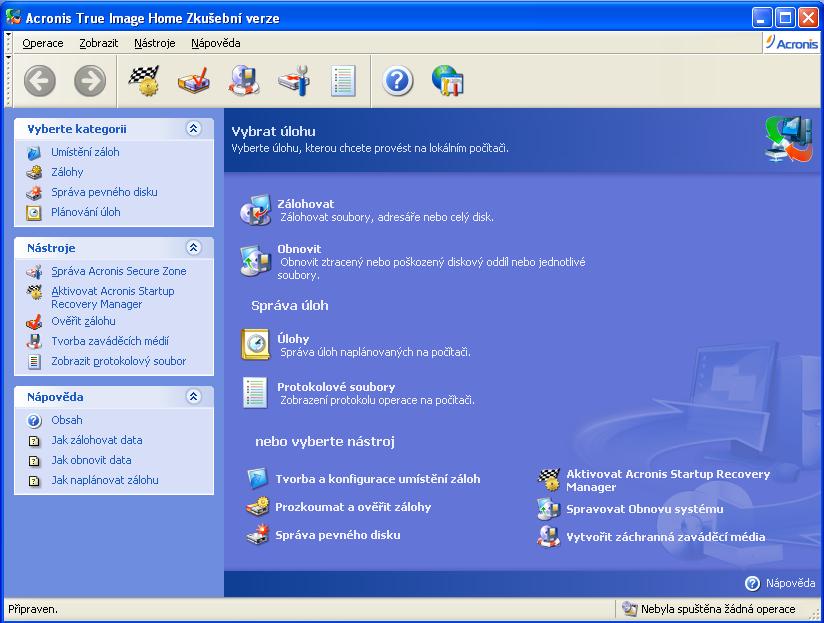The width and height of the screenshot is (824, 623).
Task: Click the Zálohovat task icon
Action: point(255,210)
